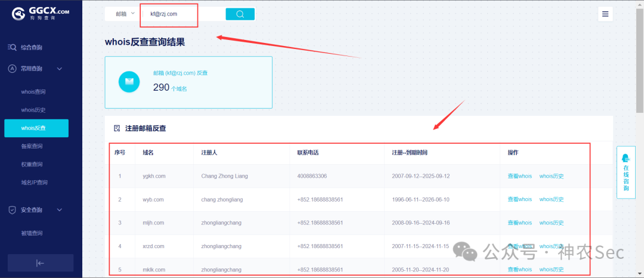This screenshot has width=644, height=278.
Task: Open 综合查询 in sidebar
Action: (x=32, y=48)
